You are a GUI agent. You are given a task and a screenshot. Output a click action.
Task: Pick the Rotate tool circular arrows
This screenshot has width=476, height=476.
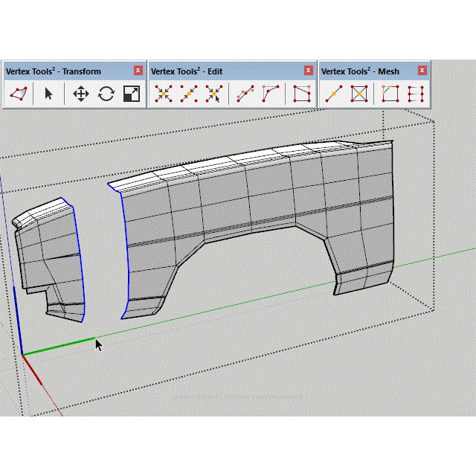point(106,94)
